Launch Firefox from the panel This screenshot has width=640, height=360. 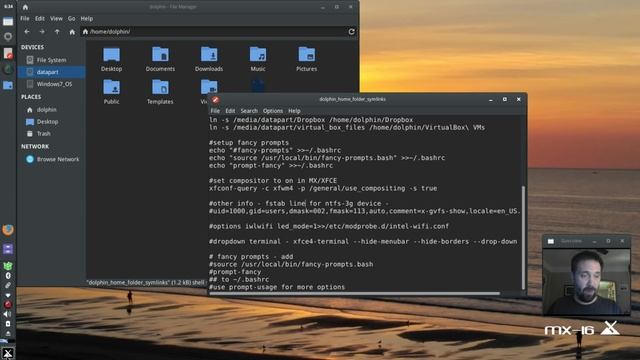click(8, 230)
